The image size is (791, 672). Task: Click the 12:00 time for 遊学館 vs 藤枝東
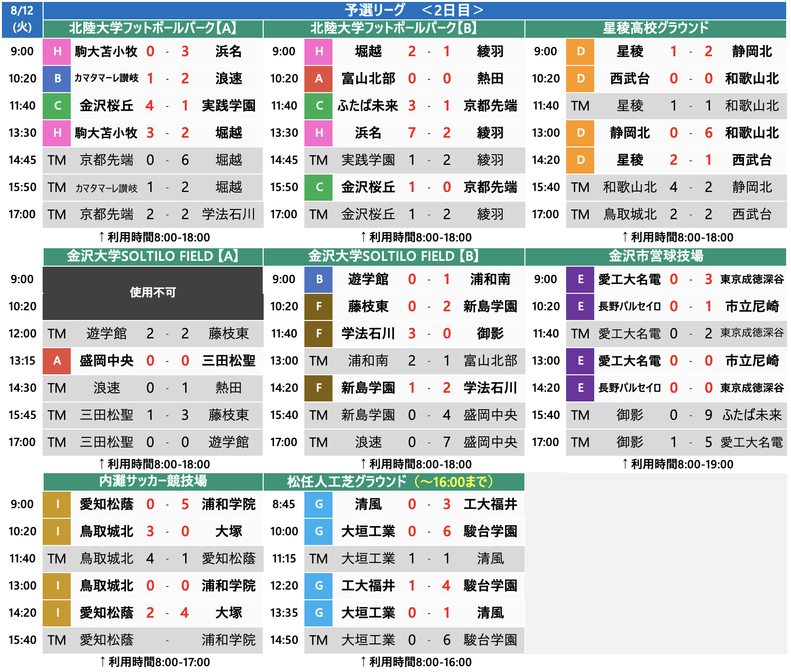(22, 334)
